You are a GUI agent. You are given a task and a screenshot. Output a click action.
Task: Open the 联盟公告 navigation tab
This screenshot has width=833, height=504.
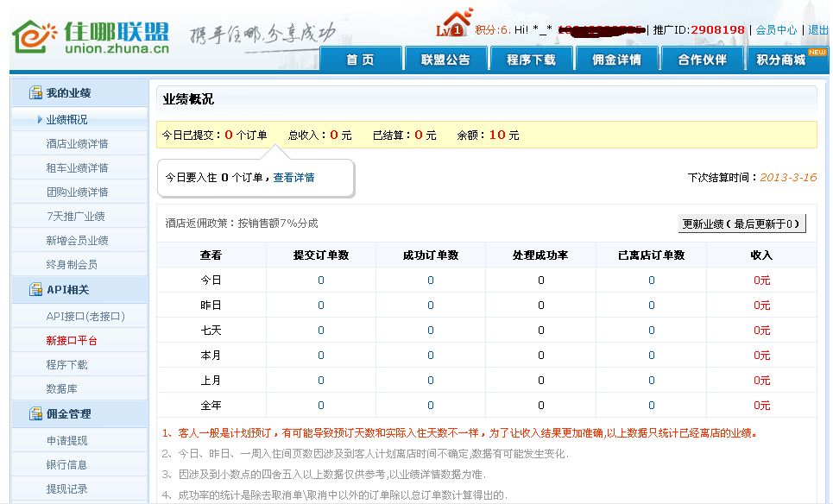[x=445, y=60]
